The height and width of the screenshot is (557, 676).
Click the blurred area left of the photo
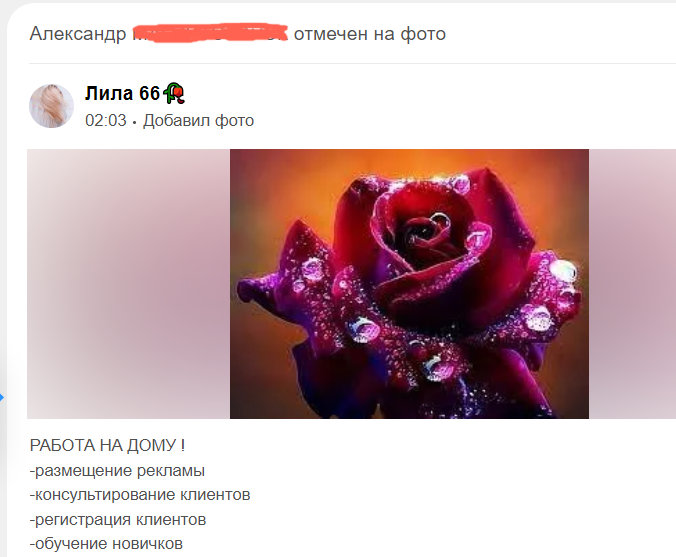[x=128, y=284]
